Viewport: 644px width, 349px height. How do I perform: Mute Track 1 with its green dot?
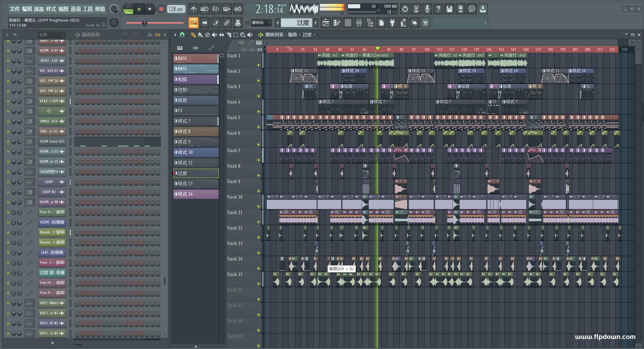[258, 65]
